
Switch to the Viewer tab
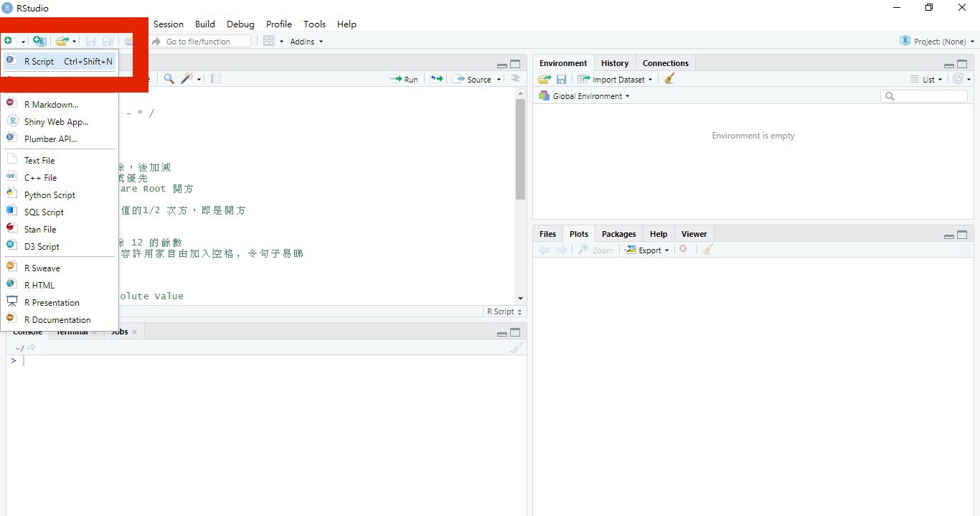pyautogui.click(x=694, y=234)
